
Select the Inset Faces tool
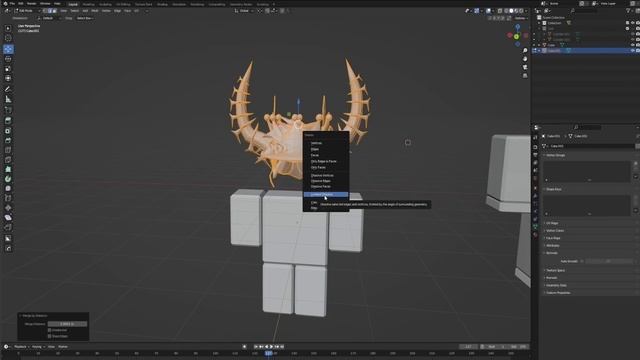pos(8,131)
